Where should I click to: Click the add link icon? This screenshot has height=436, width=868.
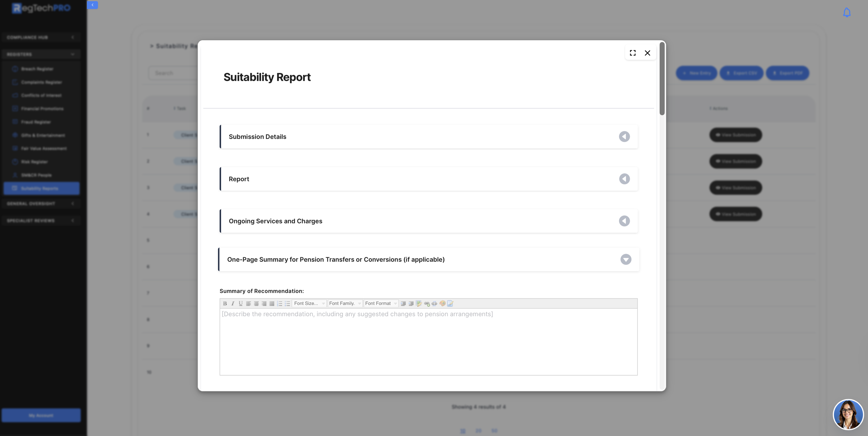[427, 303]
